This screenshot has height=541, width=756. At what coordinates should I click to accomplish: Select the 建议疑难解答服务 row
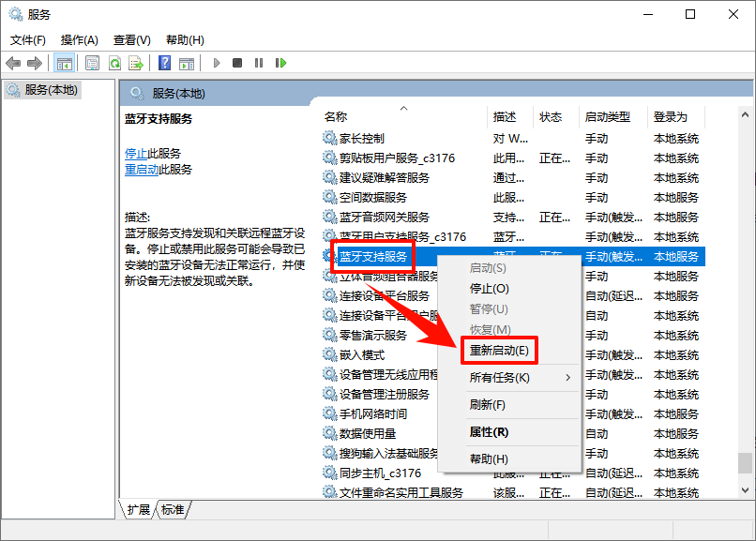click(512, 178)
